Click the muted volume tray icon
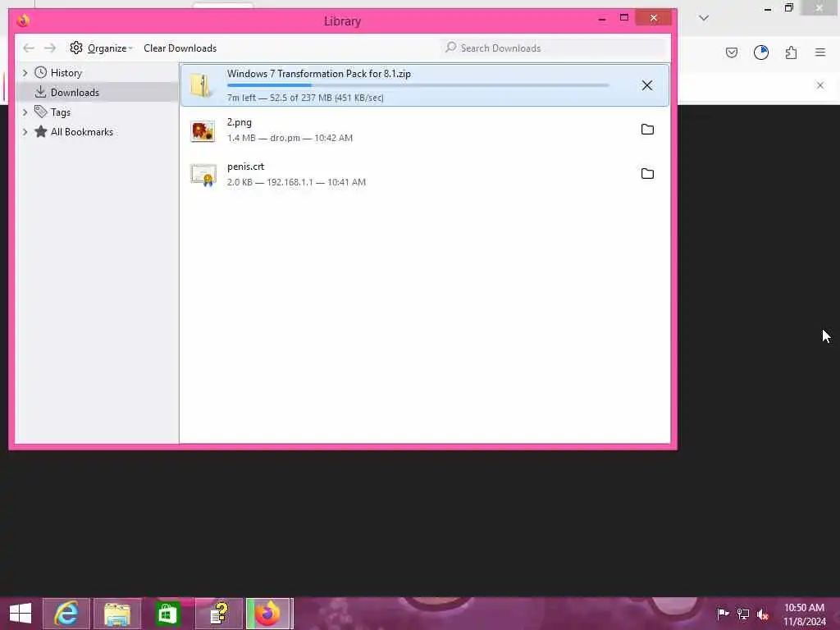The height and width of the screenshot is (630, 840). (x=762, y=614)
